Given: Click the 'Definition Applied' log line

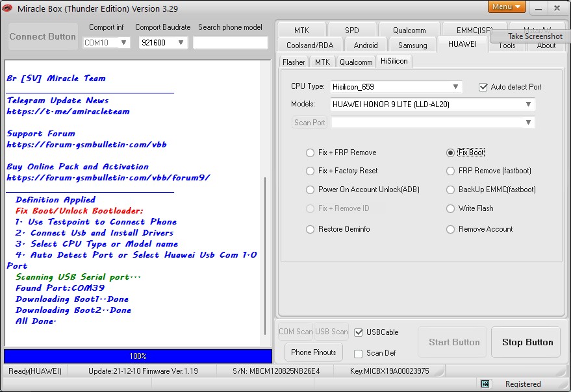Looking at the screenshot, I should click(x=55, y=200).
